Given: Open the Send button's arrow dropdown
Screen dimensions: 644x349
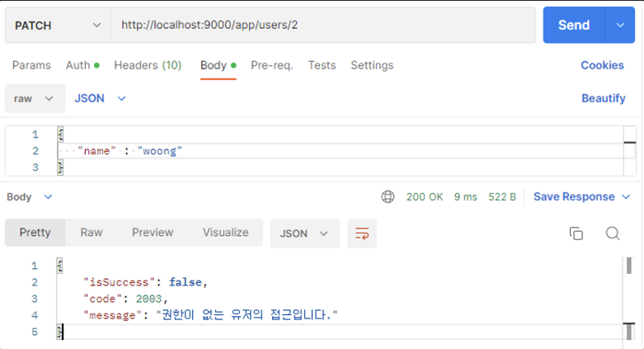Looking at the screenshot, I should tap(620, 25).
